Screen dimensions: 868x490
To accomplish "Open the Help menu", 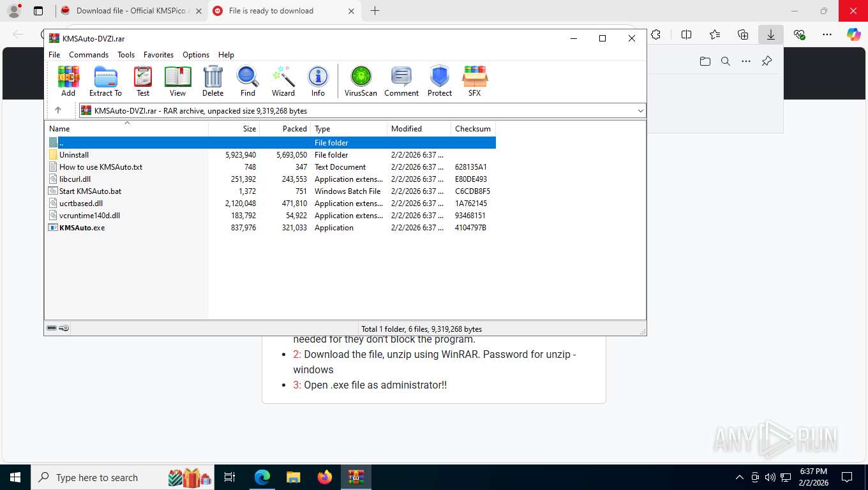I will click(226, 55).
